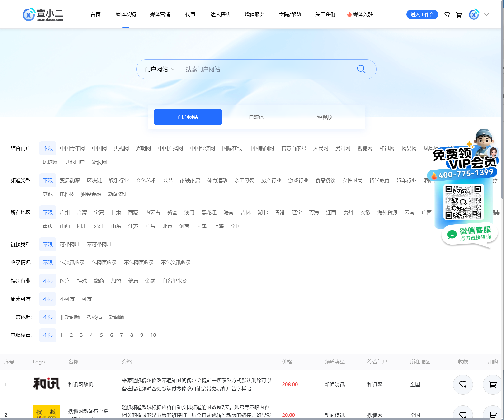Open the 关于我们 menu item
The width and height of the screenshot is (504, 420).
point(325,15)
